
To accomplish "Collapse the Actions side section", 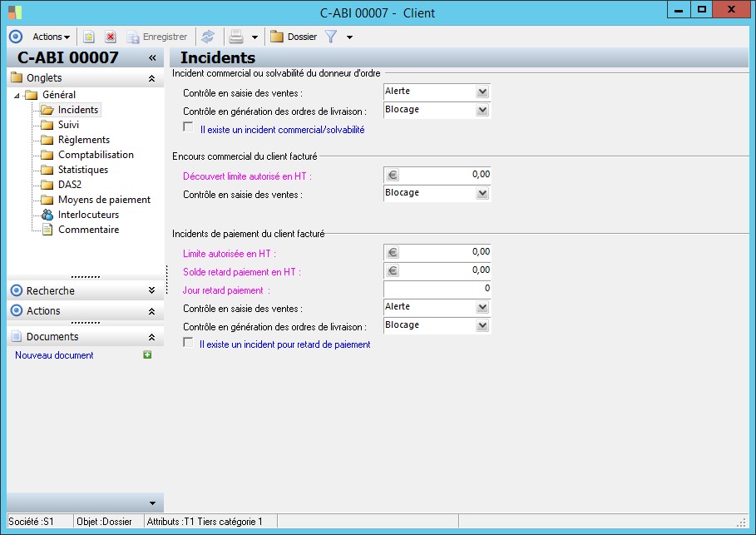I will click(x=151, y=311).
